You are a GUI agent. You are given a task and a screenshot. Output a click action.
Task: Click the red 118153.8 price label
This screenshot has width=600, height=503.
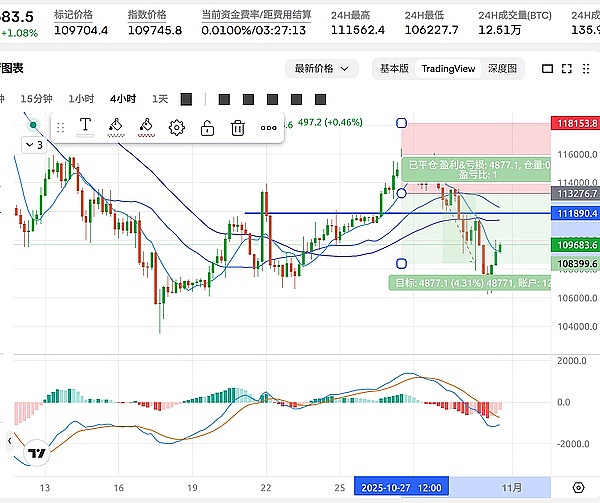[573, 123]
